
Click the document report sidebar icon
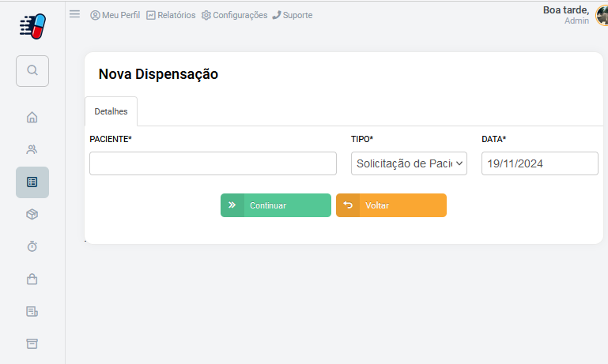[32, 311]
